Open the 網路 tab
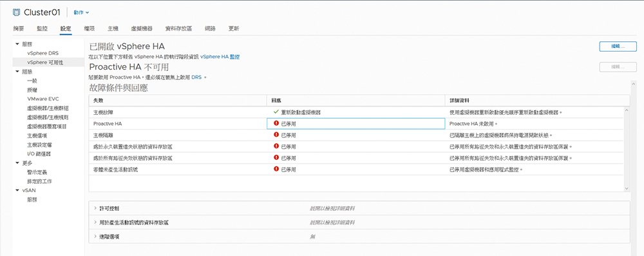644x256 pixels. 210,29
